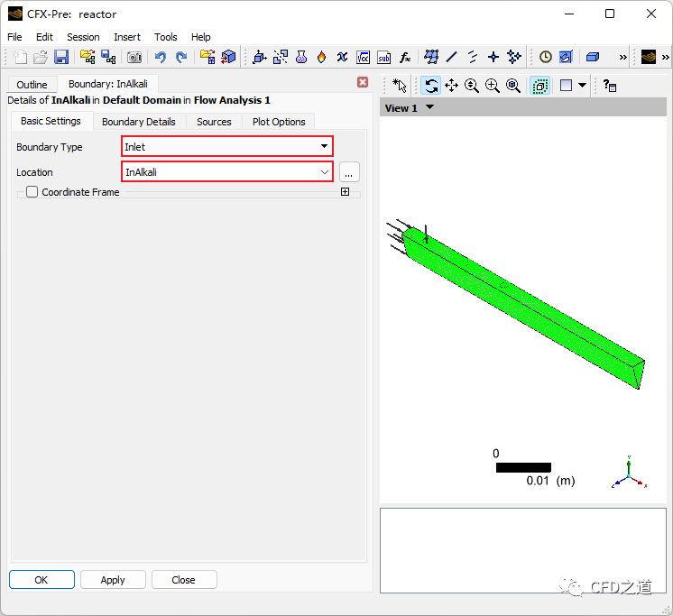
Task: Undo the last action
Action: pyautogui.click(x=160, y=57)
